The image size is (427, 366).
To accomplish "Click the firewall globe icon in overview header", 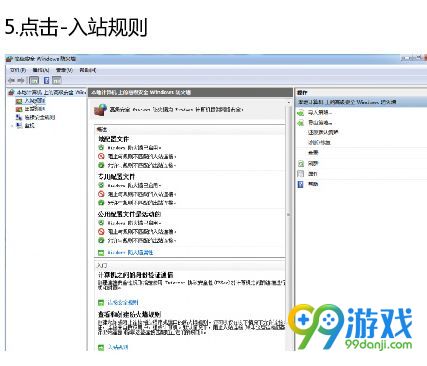I will tap(100, 110).
